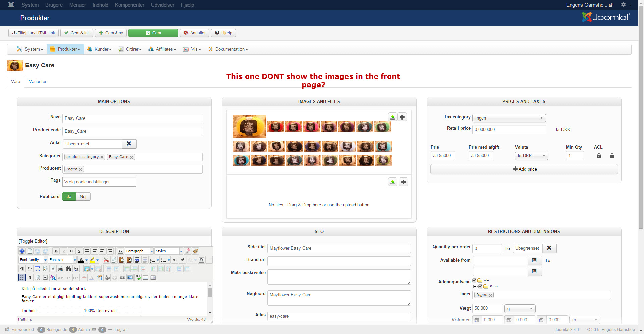Click the Product code input field
The image size is (644, 334).
pyautogui.click(x=133, y=131)
